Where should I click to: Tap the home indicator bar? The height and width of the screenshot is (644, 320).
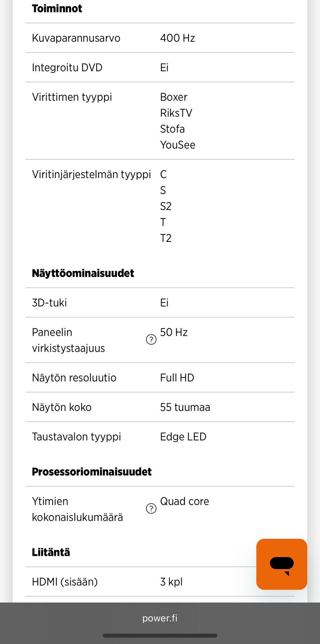click(160, 636)
